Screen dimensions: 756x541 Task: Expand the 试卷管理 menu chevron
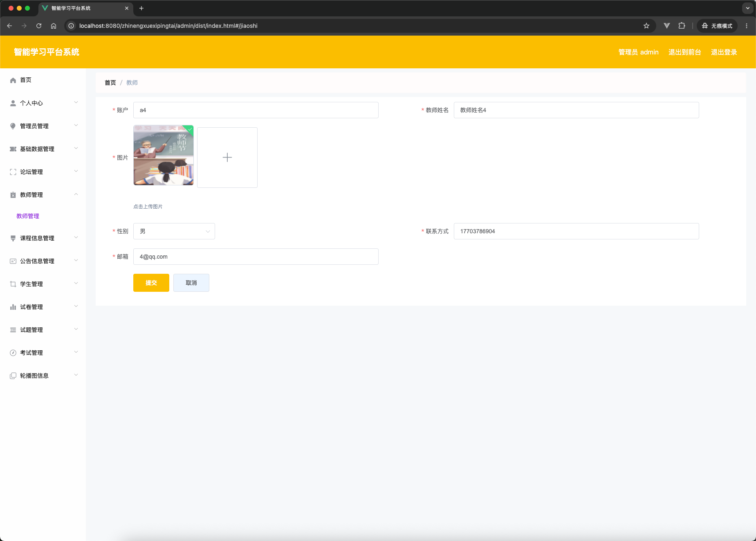pos(76,307)
